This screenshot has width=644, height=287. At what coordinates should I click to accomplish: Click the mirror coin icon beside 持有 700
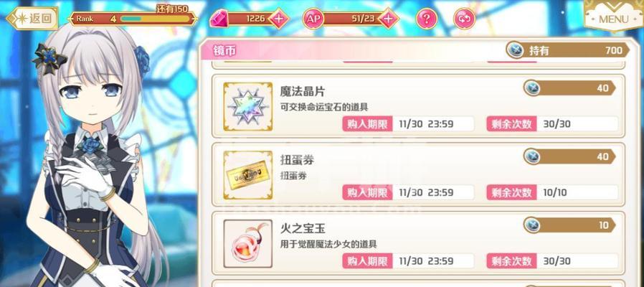click(x=516, y=50)
